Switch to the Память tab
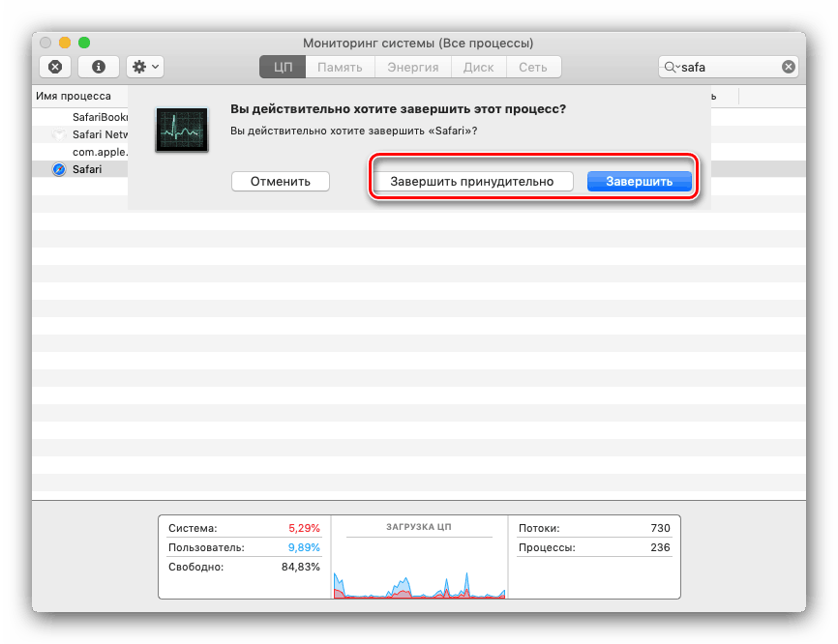Screen dimensions: 838x644 click(x=340, y=68)
